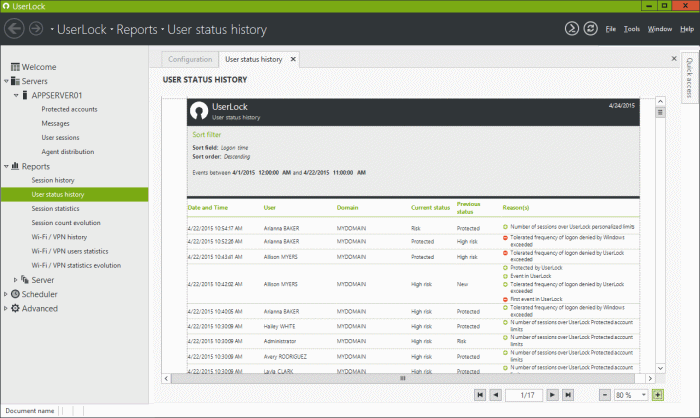This screenshot has height=418, width=700.
Task: Click the Date and Time column header
Action: pos(208,208)
